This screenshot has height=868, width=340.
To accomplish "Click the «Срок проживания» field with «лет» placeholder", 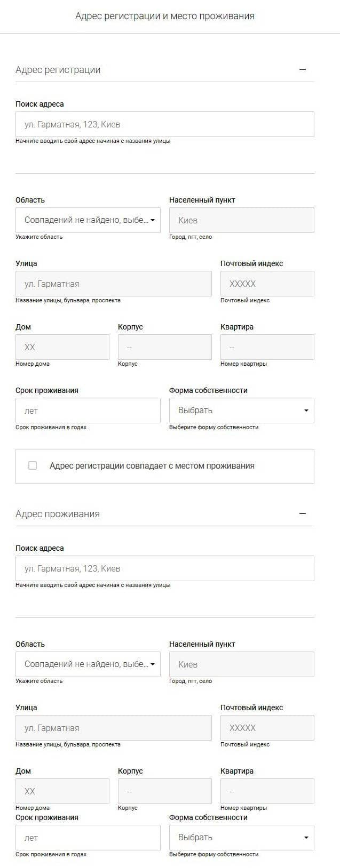I will tap(88, 410).
